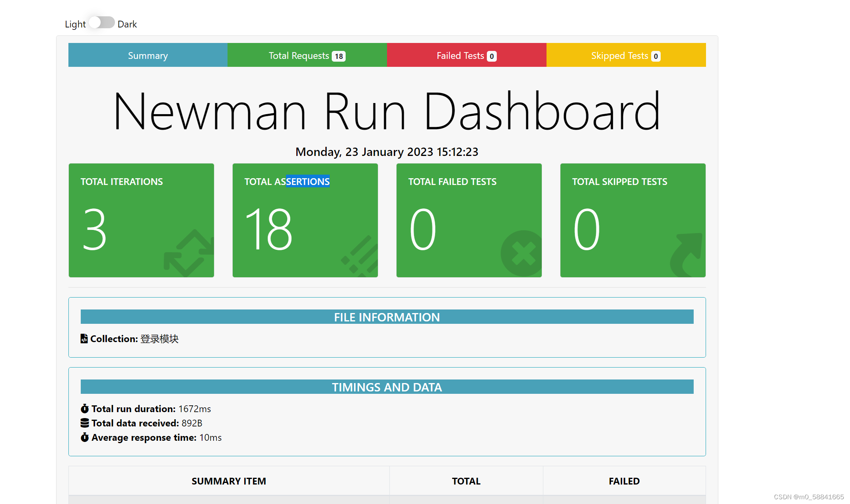Click the iterations count 3
The image size is (850, 504).
(95, 230)
